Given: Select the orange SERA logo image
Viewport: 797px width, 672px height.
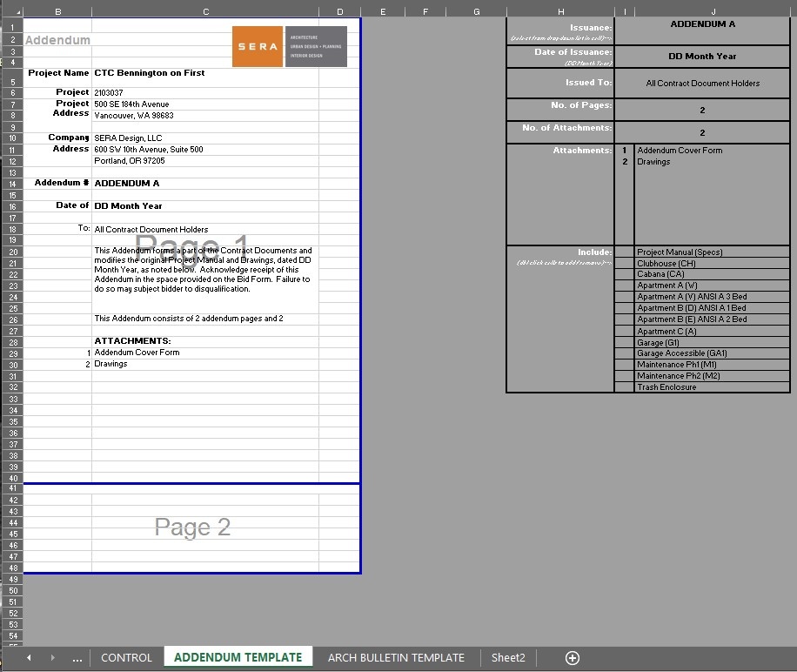Looking at the screenshot, I should point(258,46).
